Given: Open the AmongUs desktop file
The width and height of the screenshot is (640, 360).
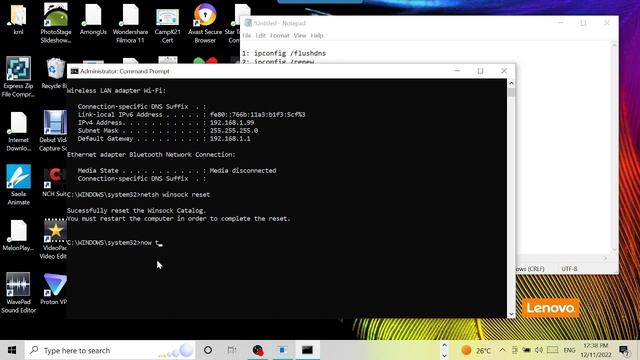Looking at the screenshot, I should click(93, 18).
